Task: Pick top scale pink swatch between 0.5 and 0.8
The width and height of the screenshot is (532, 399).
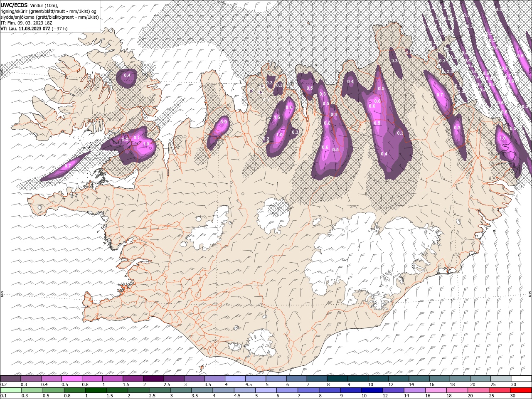Action: pyautogui.click(x=72, y=378)
